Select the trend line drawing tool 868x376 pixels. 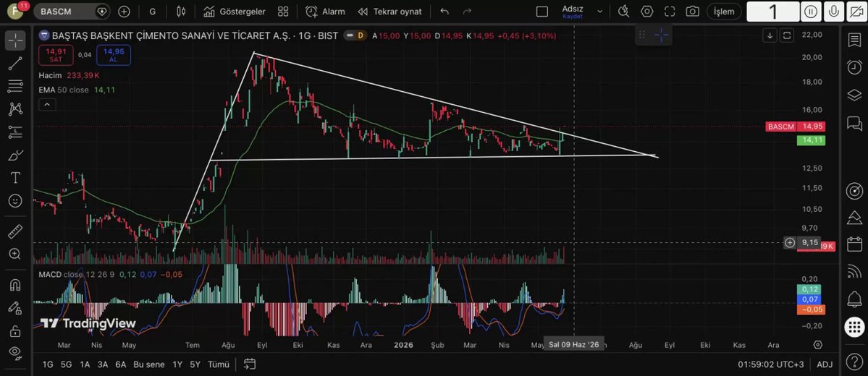pyautogui.click(x=15, y=64)
